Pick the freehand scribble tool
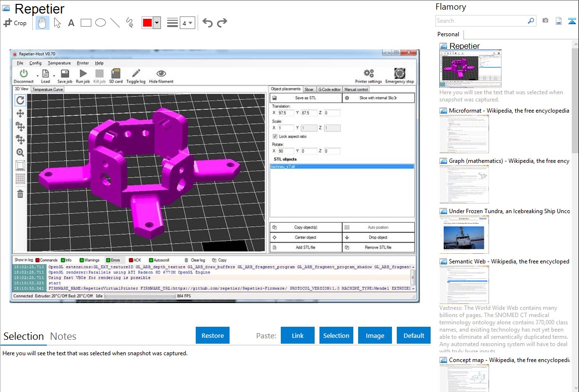The height and width of the screenshot is (392, 579). [130, 23]
